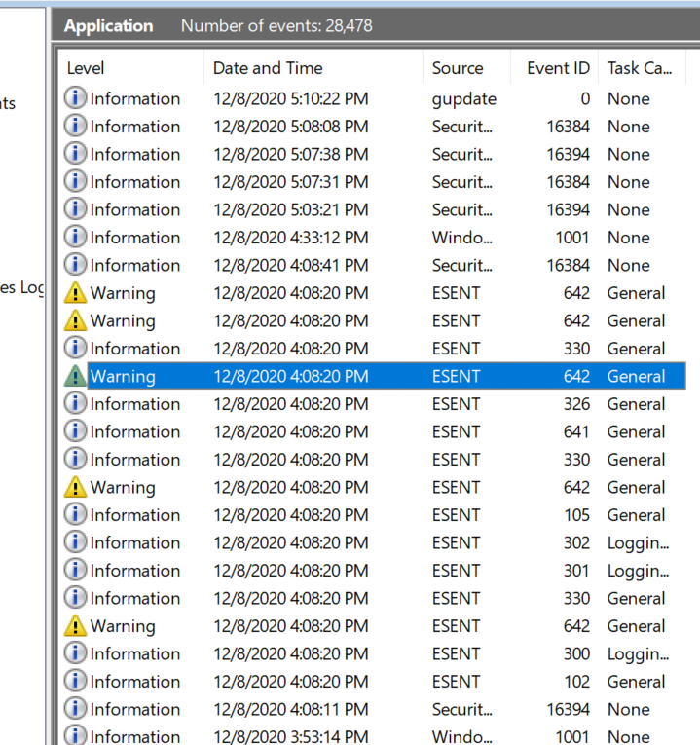This screenshot has width=700, height=745.
Task: Select the date 12/8/2020 4:33:12 PM
Action: [x=291, y=238]
